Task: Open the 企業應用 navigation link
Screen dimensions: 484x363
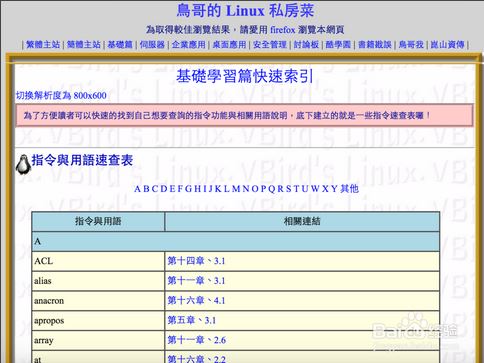Action: (x=189, y=44)
